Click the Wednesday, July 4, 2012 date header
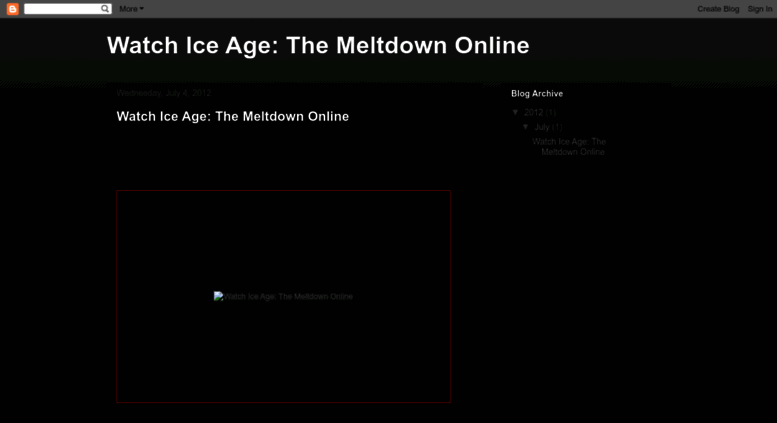Image resolution: width=777 pixels, height=423 pixels. (164, 93)
